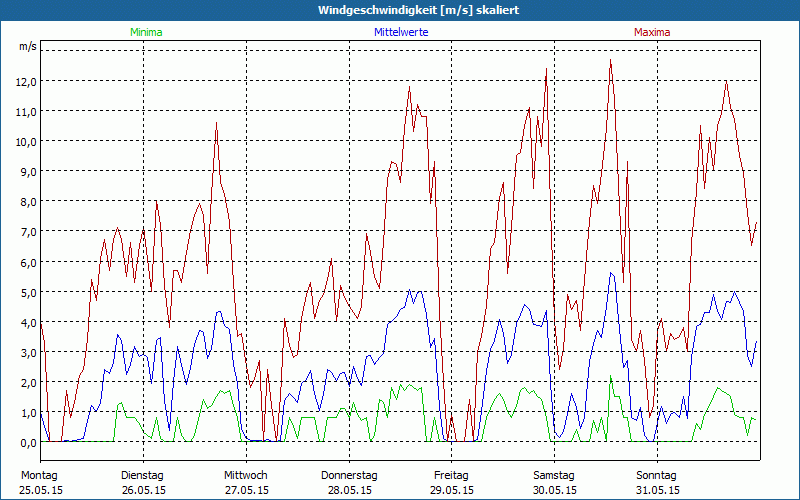Click the highest red Maxima peak on Samstag
Screen dimensions: 800x500
[x=610, y=60]
